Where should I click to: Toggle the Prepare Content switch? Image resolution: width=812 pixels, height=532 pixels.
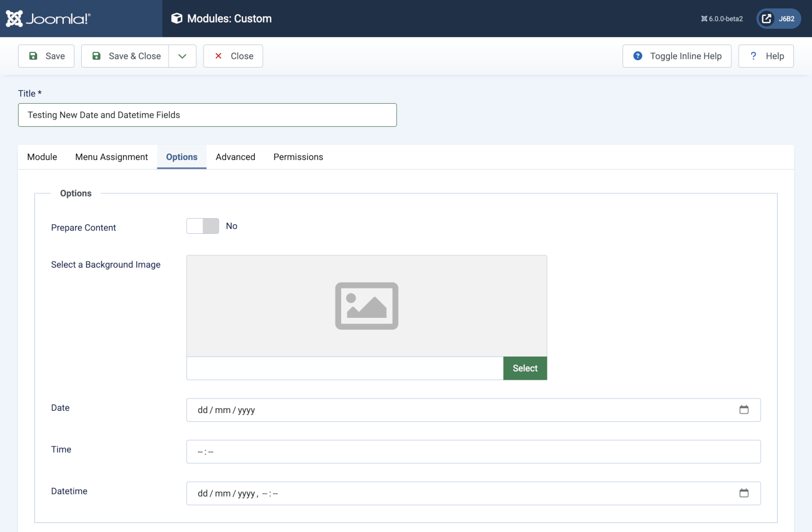pos(202,226)
